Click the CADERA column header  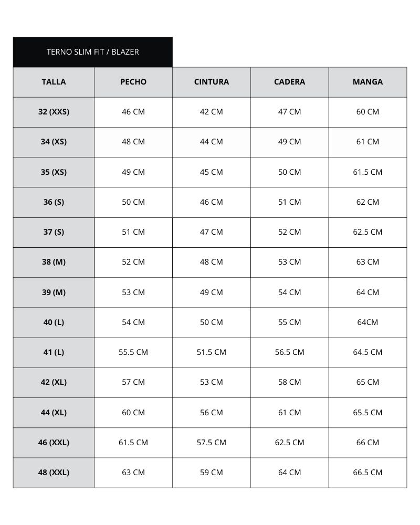289,82
